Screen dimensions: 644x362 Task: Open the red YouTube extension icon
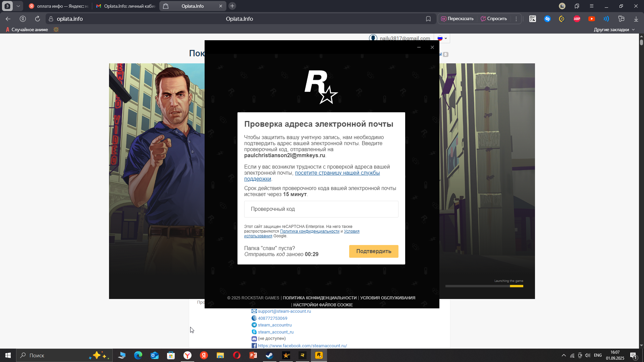592,19
